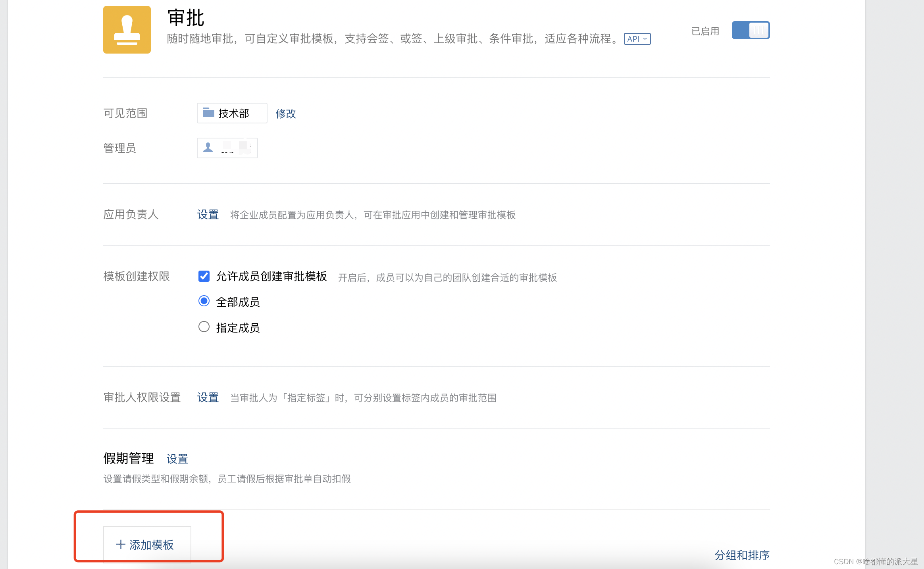The image size is (924, 569).
Task: Toggle the 已启用 enabled switch off
Action: click(751, 30)
